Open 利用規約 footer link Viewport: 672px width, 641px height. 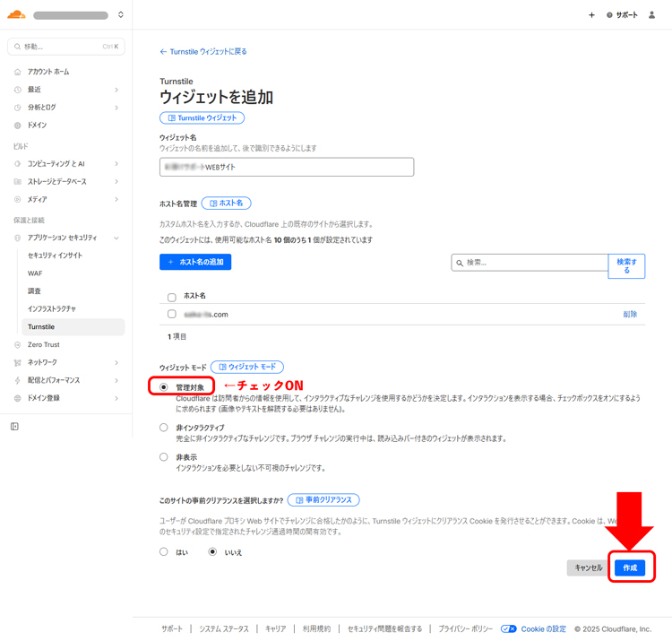pyautogui.click(x=316, y=629)
